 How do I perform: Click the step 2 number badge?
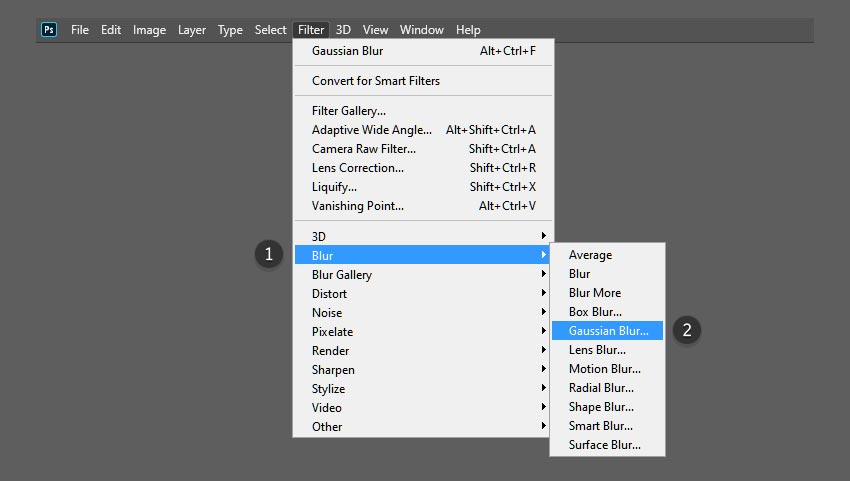686,330
